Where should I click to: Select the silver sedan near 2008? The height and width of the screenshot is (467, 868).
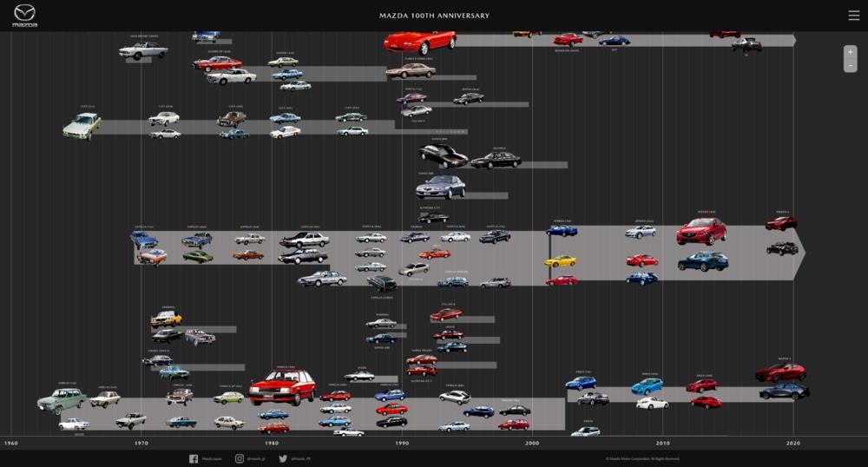click(641, 232)
